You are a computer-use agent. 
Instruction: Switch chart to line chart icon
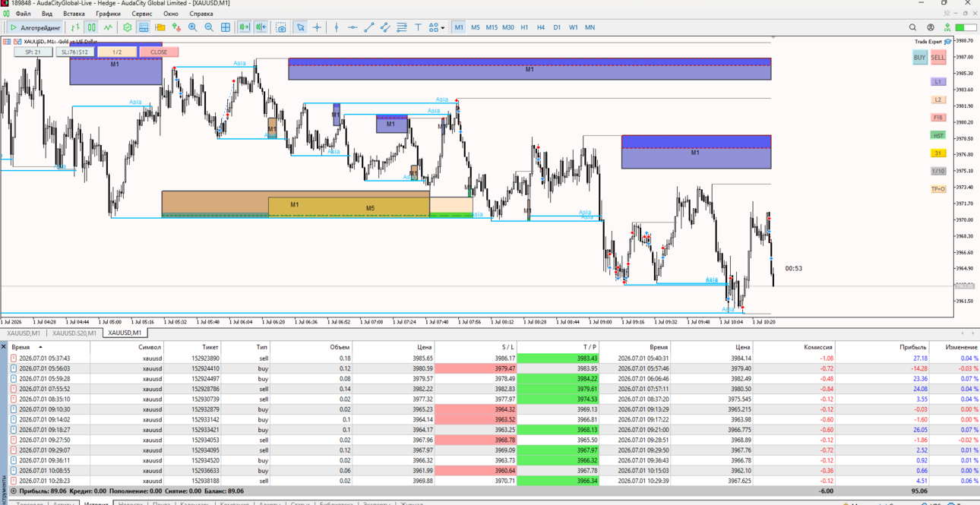[108, 27]
